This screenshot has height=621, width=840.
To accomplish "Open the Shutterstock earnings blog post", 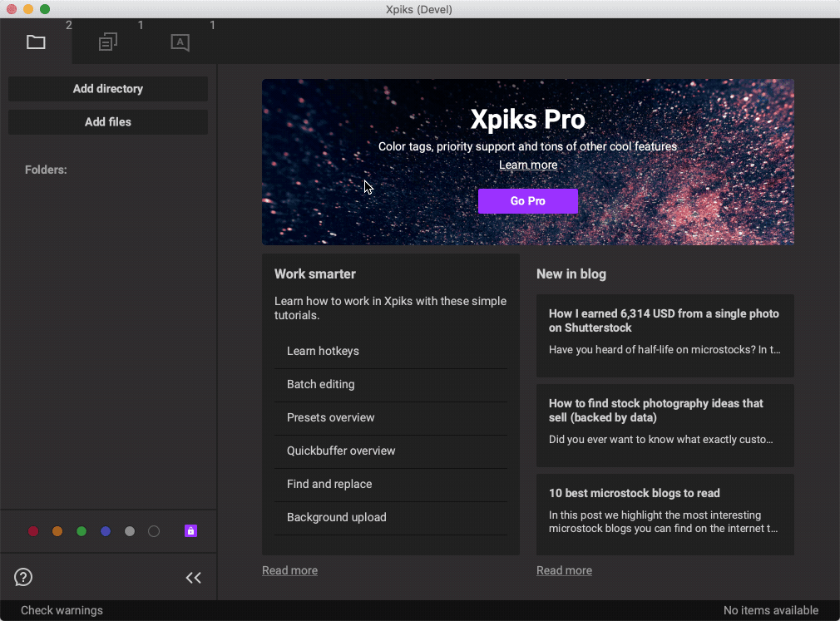I will [665, 335].
